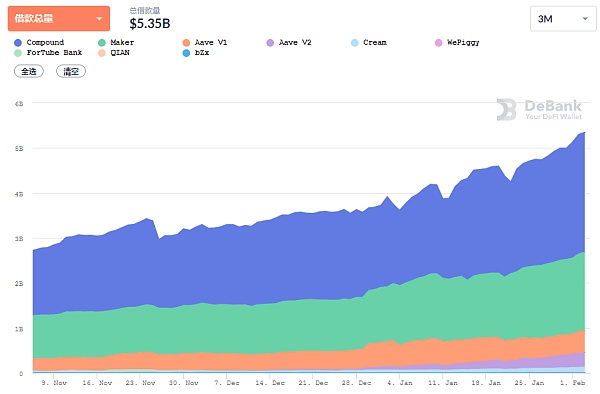The width and height of the screenshot is (600, 394).
Task: Click the 清空 clear-all button
Action: pos(71,71)
